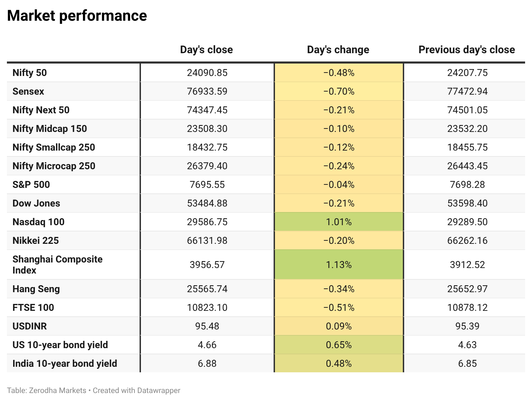Click the US 10-year bond yield label

click(x=60, y=345)
